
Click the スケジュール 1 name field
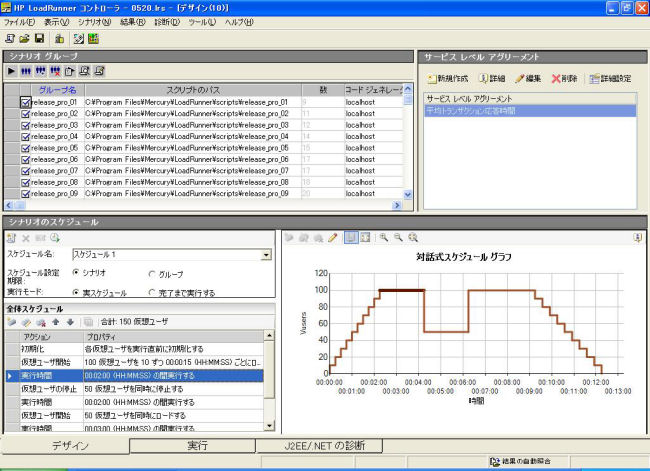167,255
